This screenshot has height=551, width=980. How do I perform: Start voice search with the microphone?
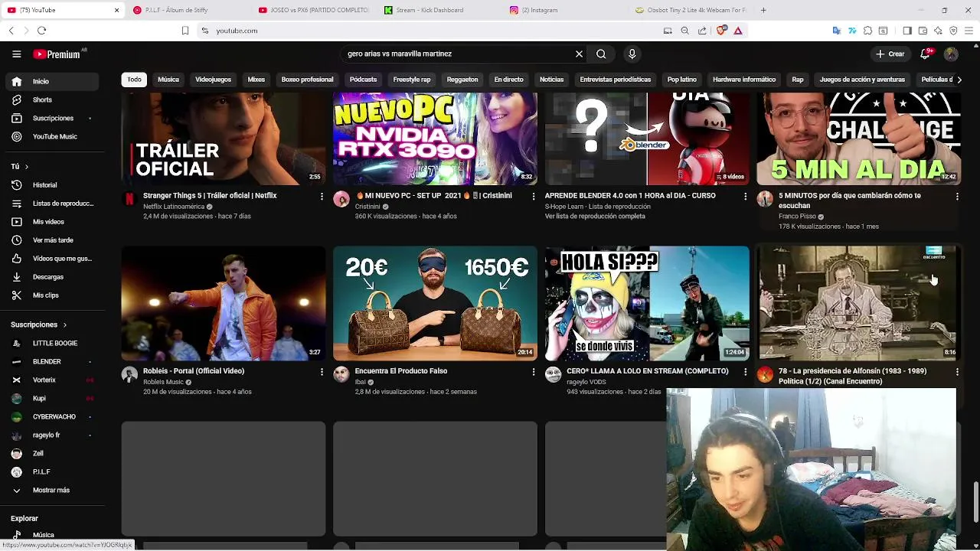632,54
